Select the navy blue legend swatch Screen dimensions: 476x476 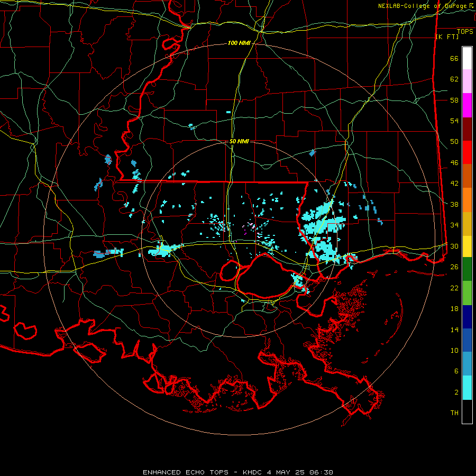467,317
